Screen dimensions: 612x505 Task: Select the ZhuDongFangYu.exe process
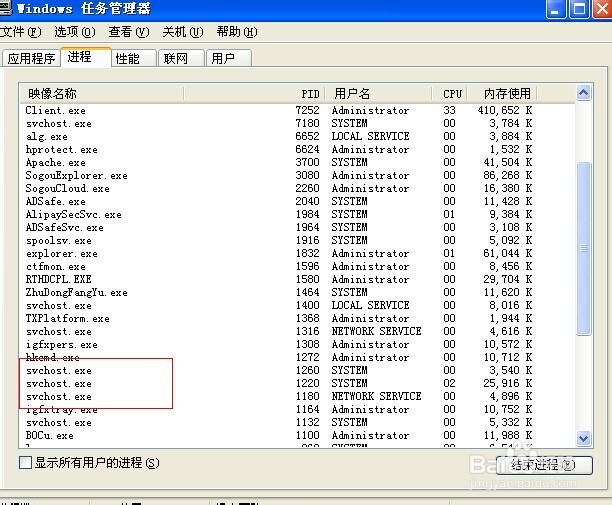[297, 292]
